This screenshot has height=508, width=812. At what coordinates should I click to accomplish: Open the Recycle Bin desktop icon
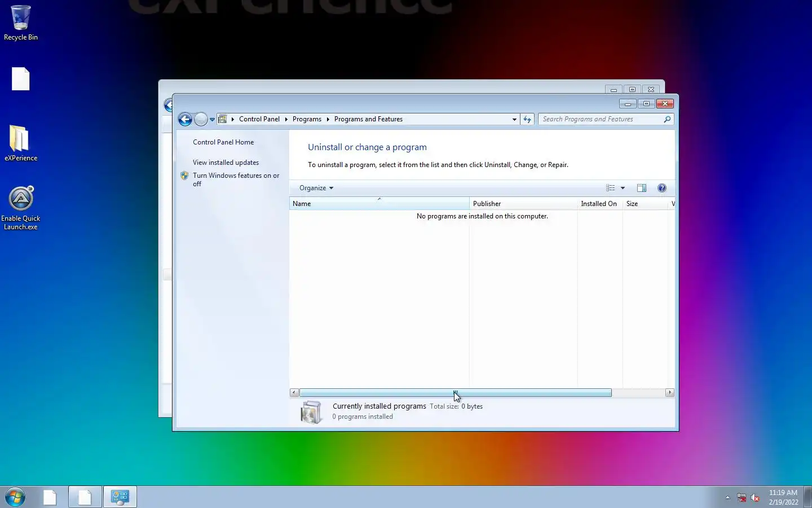tap(21, 23)
